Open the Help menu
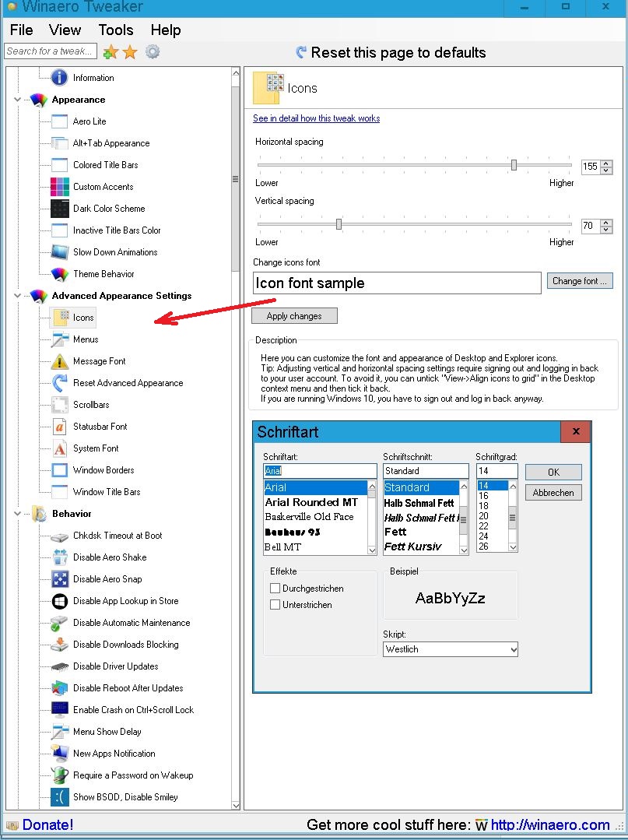628x840 pixels. pos(166,30)
